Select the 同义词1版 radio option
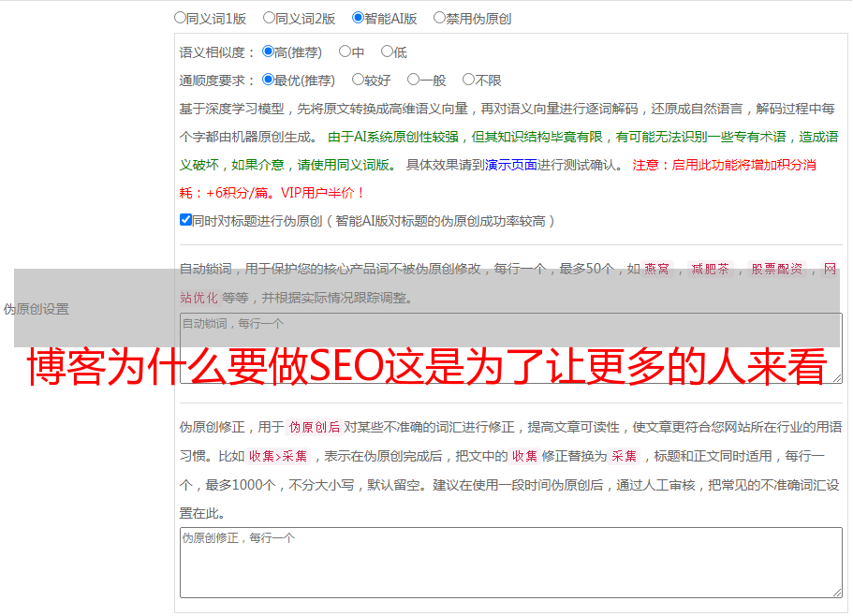Screen dimensions: 853x616 point(181,18)
